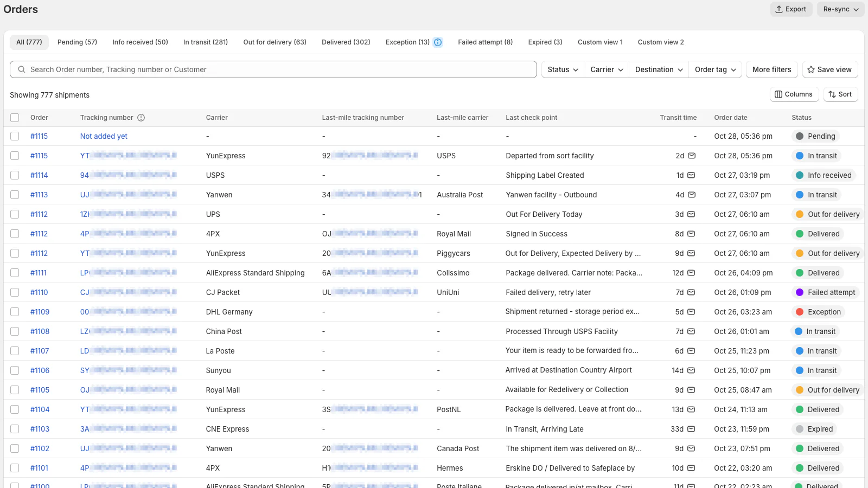Click the search orders input field
868x488 pixels.
pos(273,69)
